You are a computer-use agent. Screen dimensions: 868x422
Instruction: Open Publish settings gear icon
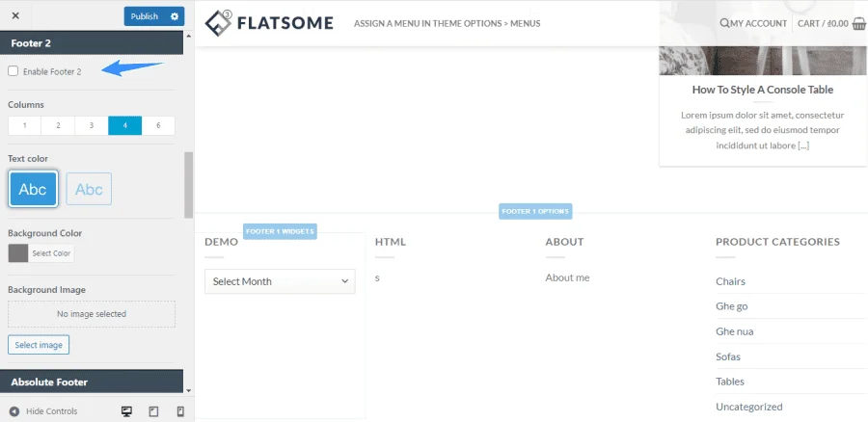tap(175, 16)
